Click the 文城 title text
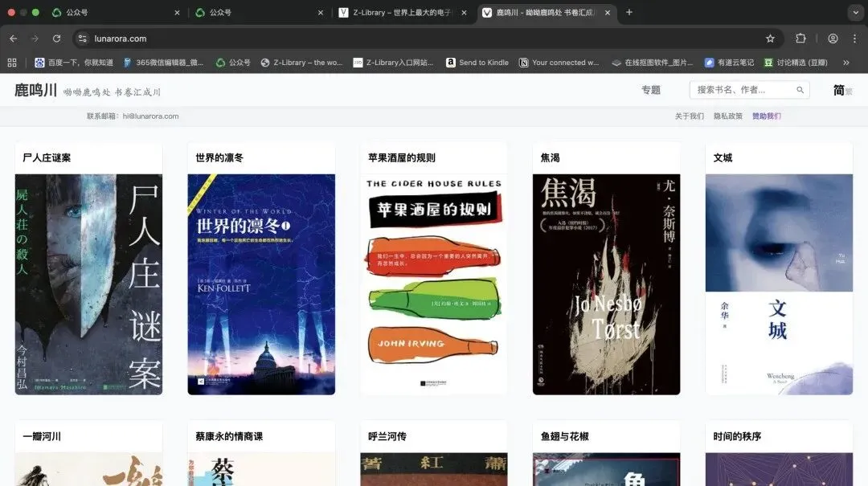The height and width of the screenshot is (486, 868). pyautogui.click(x=723, y=157)
